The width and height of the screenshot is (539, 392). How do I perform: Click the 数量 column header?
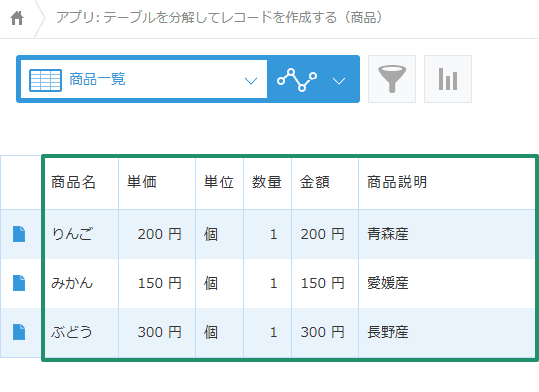click(267, 183)
